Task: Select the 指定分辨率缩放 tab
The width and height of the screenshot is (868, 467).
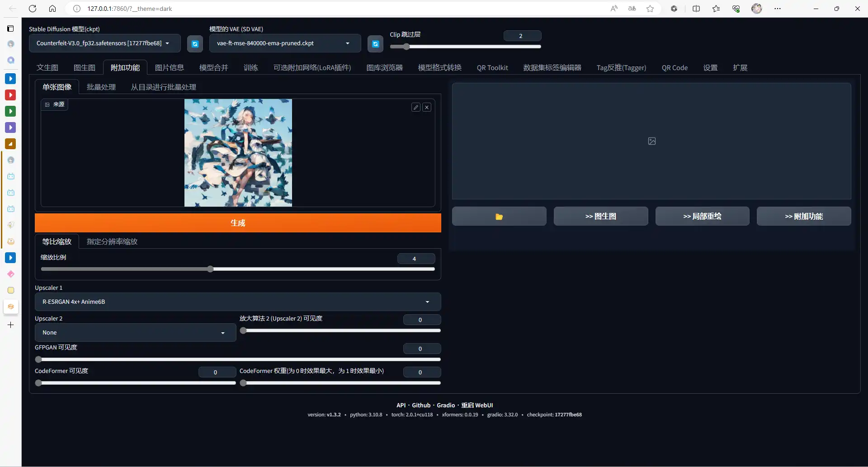Action: pyautogui.click(x=112, y=242)
